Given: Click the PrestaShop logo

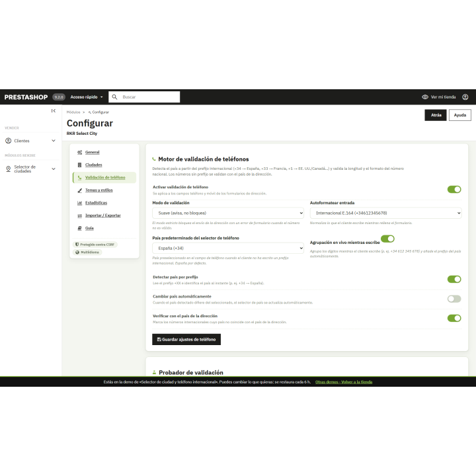Looking at the screenshot, I should point(26,97).
